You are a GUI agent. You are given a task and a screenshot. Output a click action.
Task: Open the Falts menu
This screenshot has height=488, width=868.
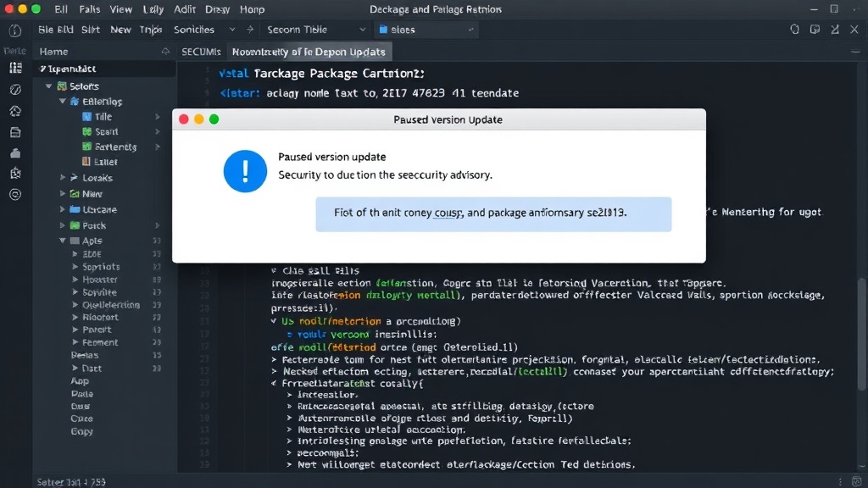click(x=90, y=9)
